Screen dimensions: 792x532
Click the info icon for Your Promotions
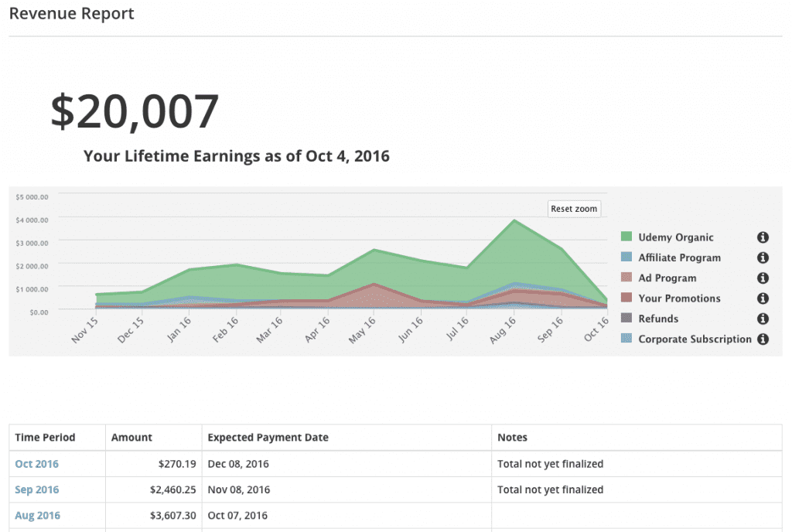click(762, 298)
